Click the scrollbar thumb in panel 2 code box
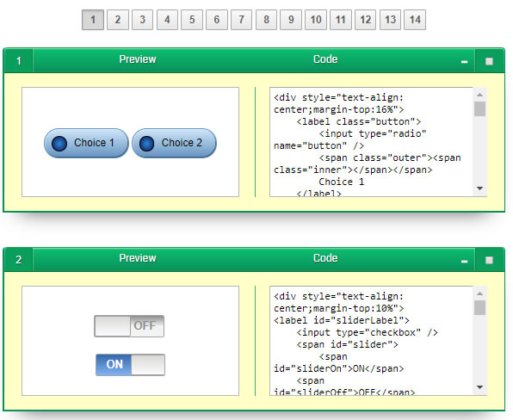Screen dimensions: 513x420 [479, 308]
